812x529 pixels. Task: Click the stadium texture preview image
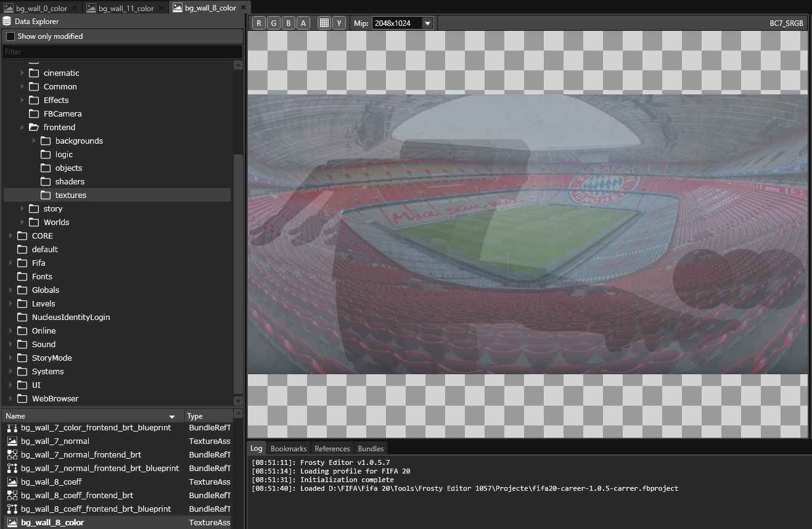click(x=527, y=234)
